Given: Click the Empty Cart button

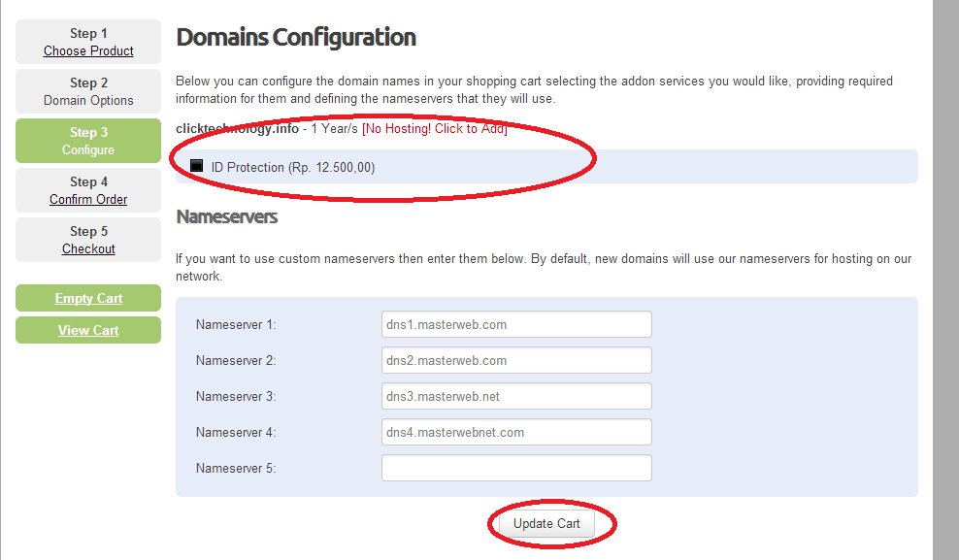Looking at the screenshot, I should 88,298.
